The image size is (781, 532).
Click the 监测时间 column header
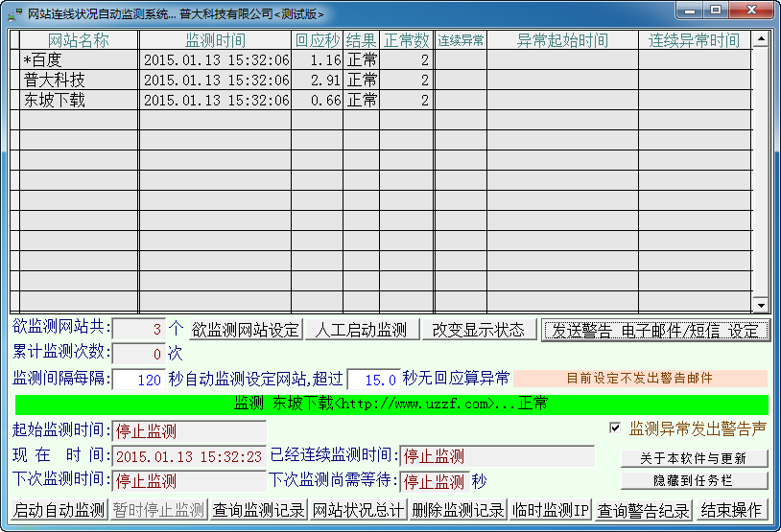click(215, 40)
